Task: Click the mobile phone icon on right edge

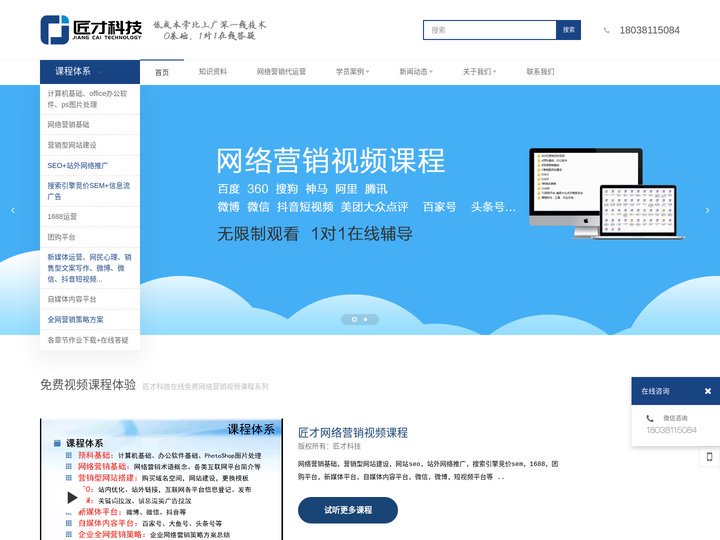Action: pos(709,457)
